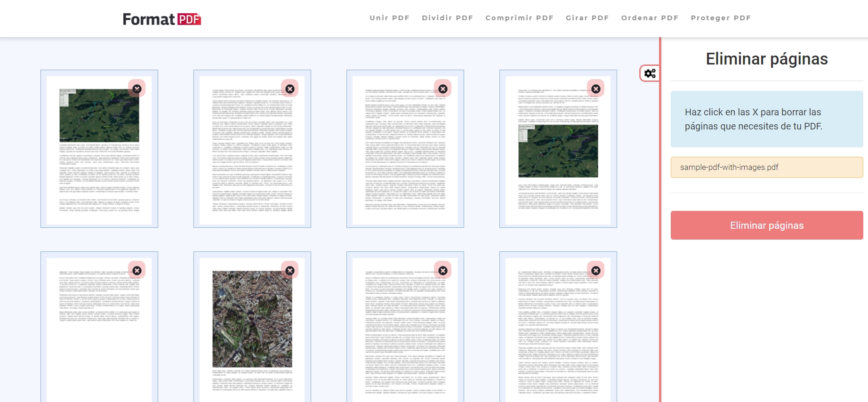Click the red Eliminar páginas button
The height and width of the screenshot is (402, 868).
click(x=767, y=225)
